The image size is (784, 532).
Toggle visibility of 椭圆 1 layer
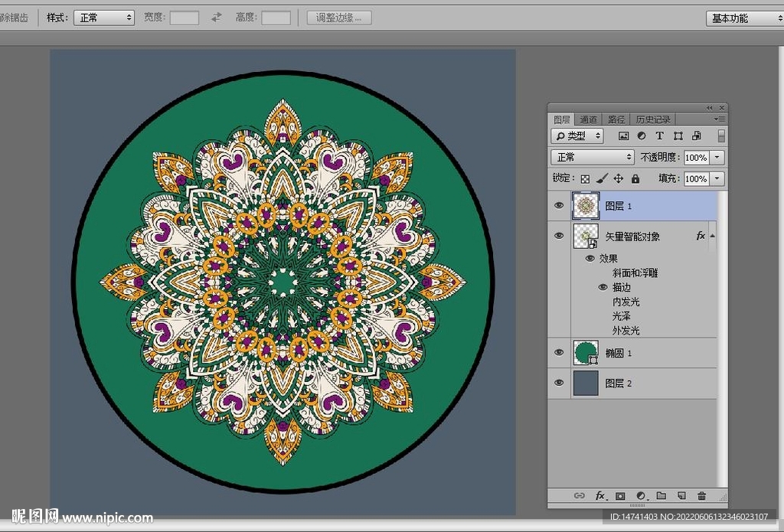pos(559,353)
